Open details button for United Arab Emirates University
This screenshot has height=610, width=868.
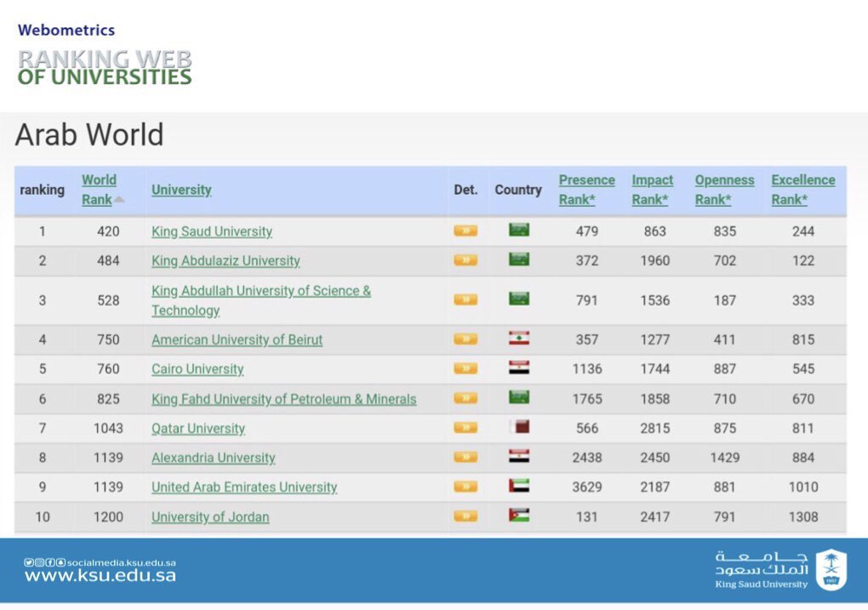465,487
